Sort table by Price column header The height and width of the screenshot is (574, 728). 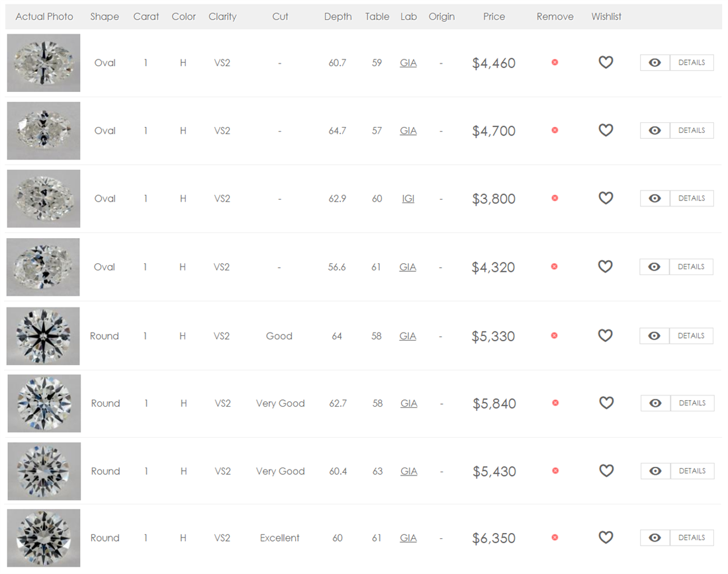[494, 17]
